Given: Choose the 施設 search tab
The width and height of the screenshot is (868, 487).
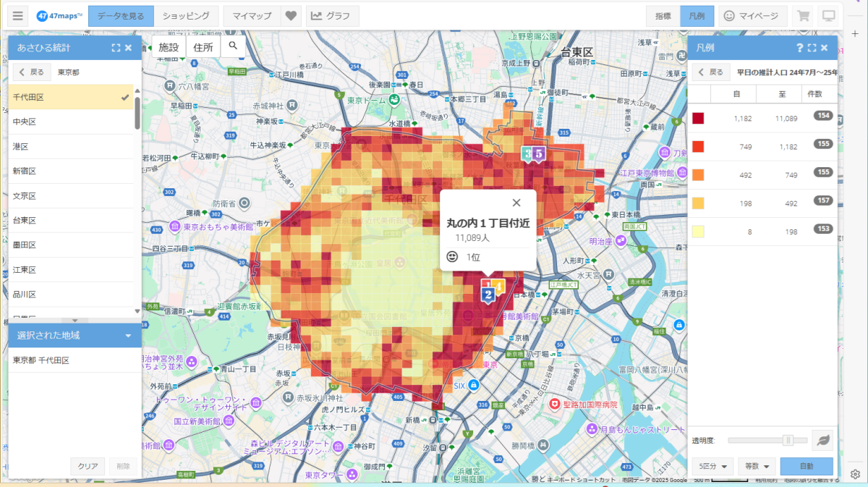Looking at the screenshot, I should coord(169,46).
